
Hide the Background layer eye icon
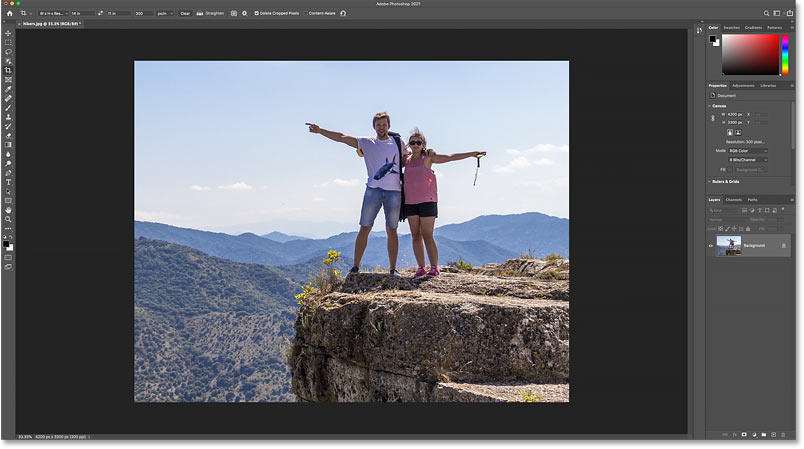[x=711, y=246]
